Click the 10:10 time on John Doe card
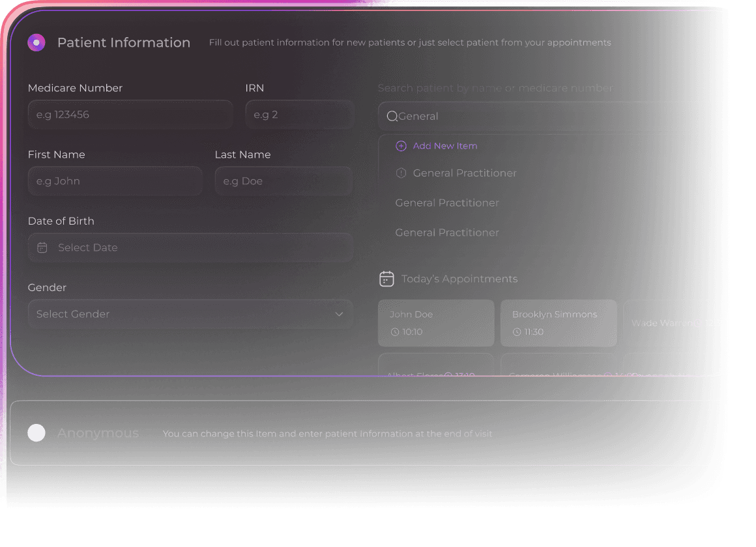The width and height of the screenshot is (756, 547). pos(413,332)
